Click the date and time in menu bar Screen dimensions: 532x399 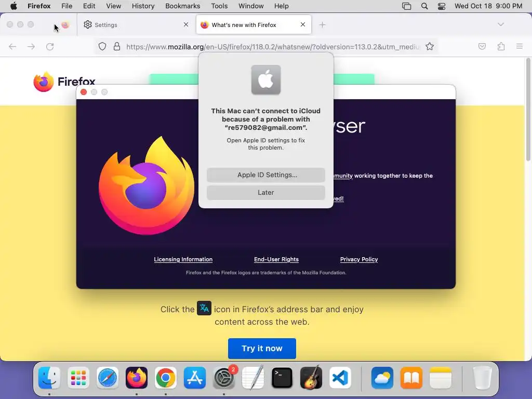click(488, 6)
